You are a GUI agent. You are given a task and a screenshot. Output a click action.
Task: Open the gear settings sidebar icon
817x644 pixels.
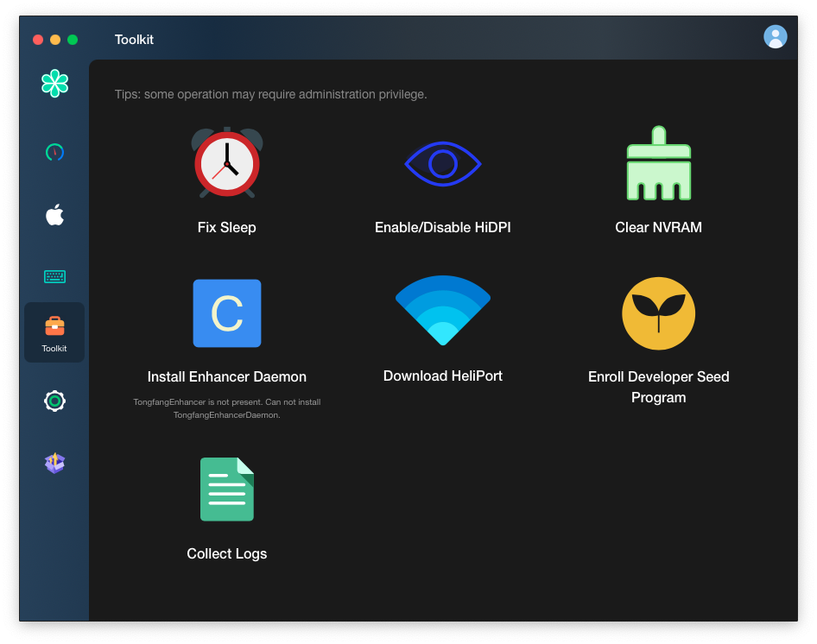click(54, 401)
